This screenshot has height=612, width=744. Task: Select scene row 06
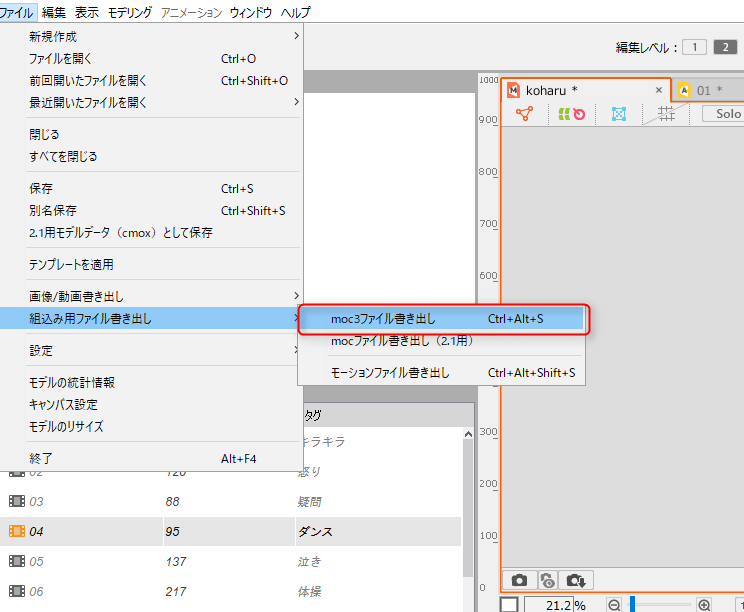tap(231, 592)
